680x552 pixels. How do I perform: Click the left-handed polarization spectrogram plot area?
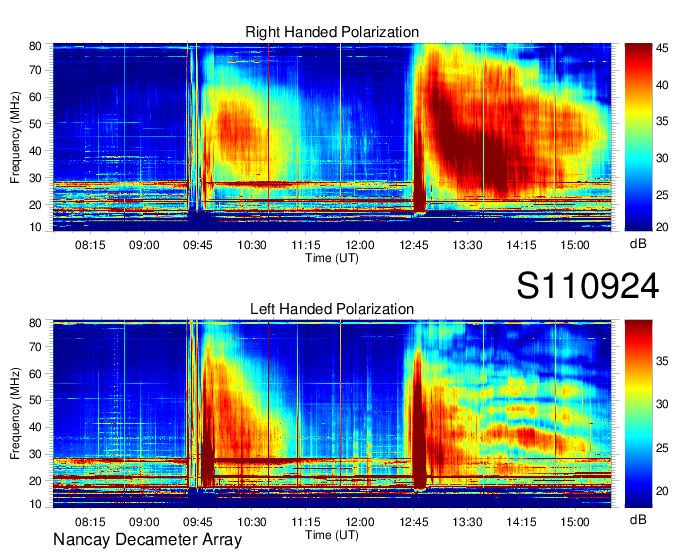pos(332,414)
